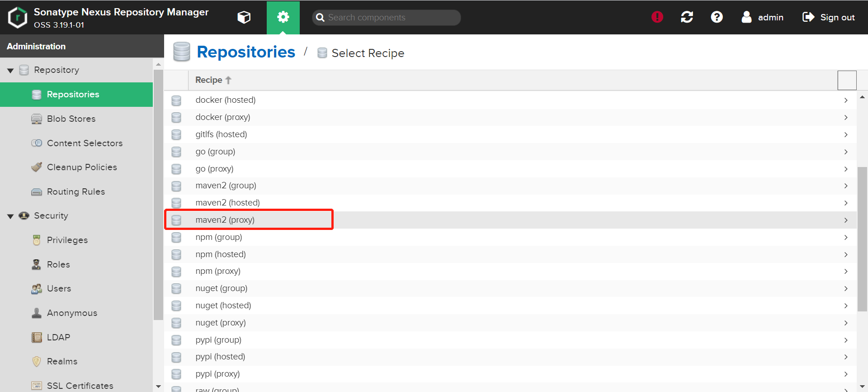Click sidebar scrollbar down arrow

point(158,387)
